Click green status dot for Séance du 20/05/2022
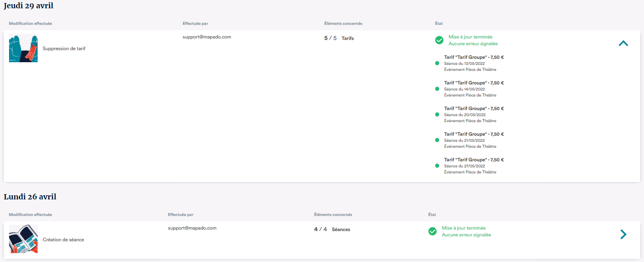This screenshot has width=644, height=262. click(437, 115)
